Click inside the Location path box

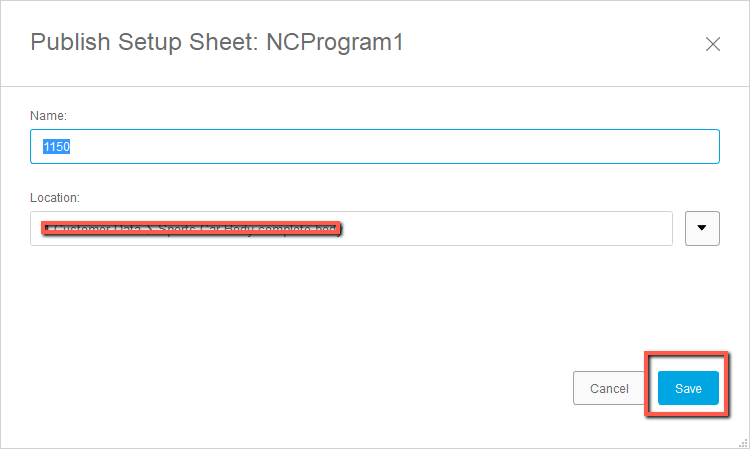click(x=350, y=228)
